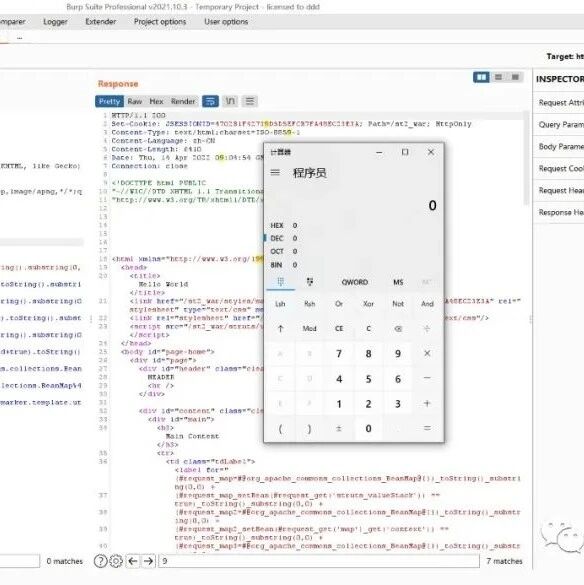This screenshot has height=585, width=584.
Task: Open Project options tab
Action: (160, 22)
